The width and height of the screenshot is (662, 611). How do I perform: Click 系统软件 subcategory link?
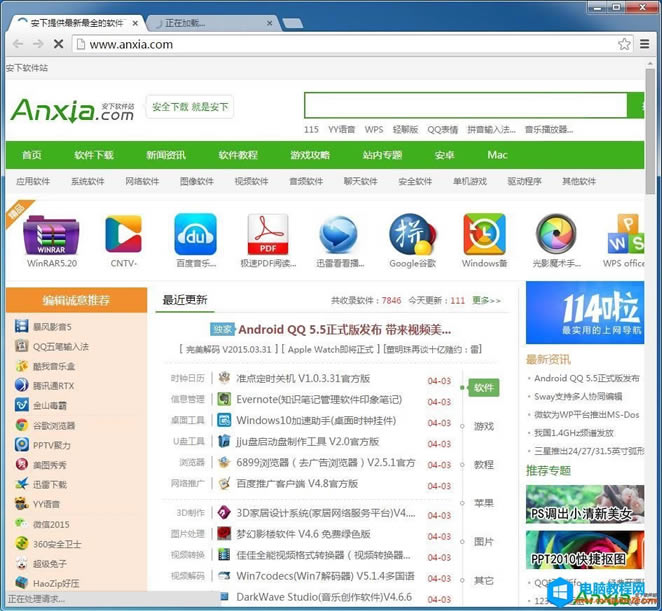(87, 182)
